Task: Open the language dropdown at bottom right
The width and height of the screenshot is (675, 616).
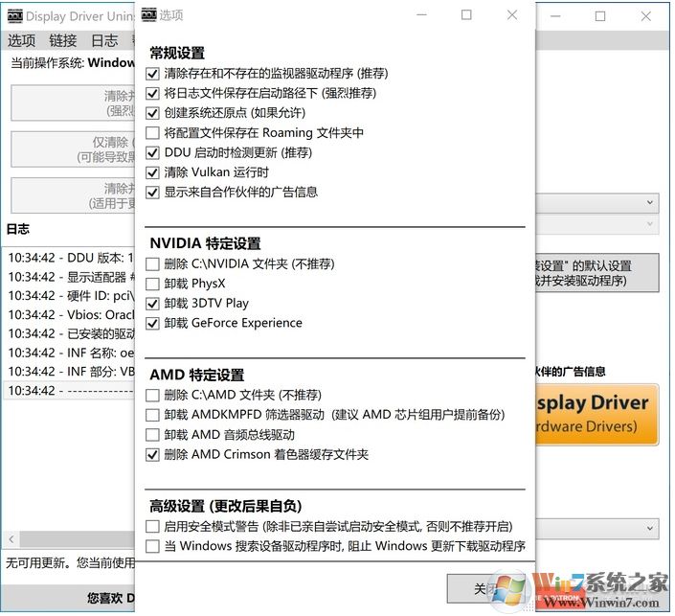Action: [x=650, y=528]
